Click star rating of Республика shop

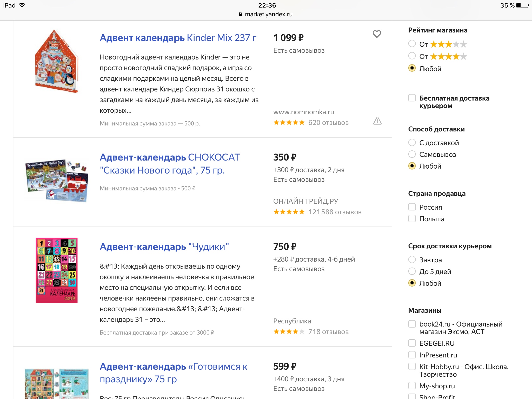tap(289, 332)
